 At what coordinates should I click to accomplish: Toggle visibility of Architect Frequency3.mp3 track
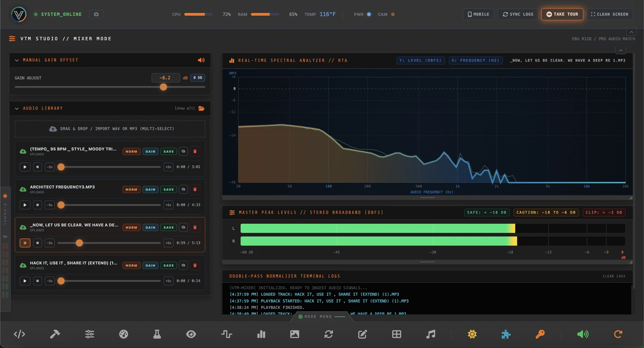pos(183,189)
